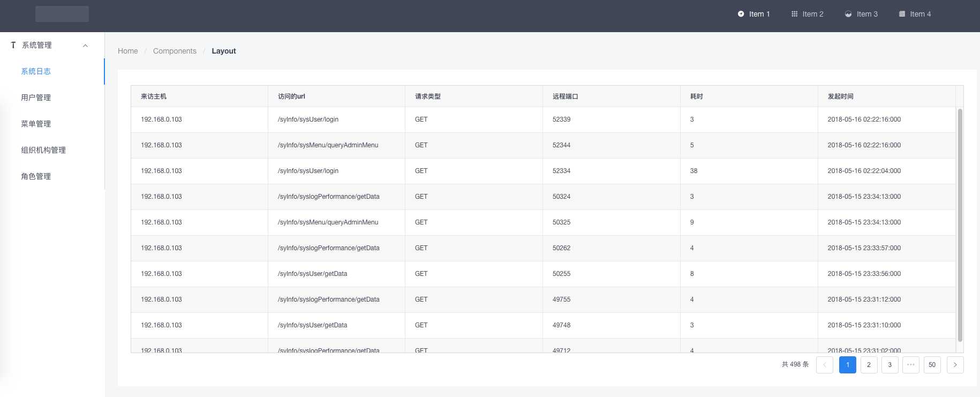Click the Layout breadcrumb

tap(224, 51)
